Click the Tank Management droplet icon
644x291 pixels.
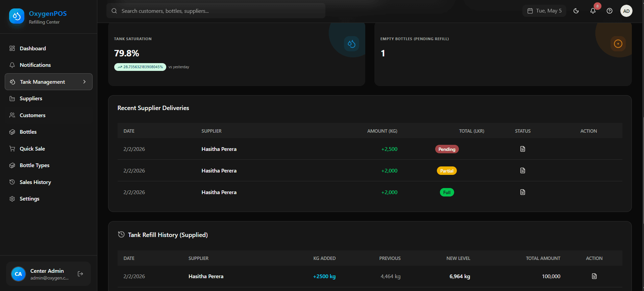point(13,82)
